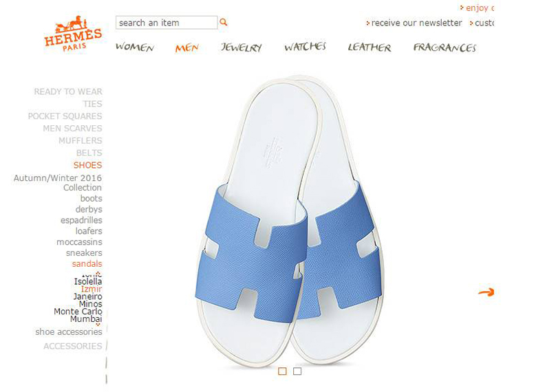Screen dimensions: 545x392
Task: Open the Fragrances menu
Action: click(445, 47)
